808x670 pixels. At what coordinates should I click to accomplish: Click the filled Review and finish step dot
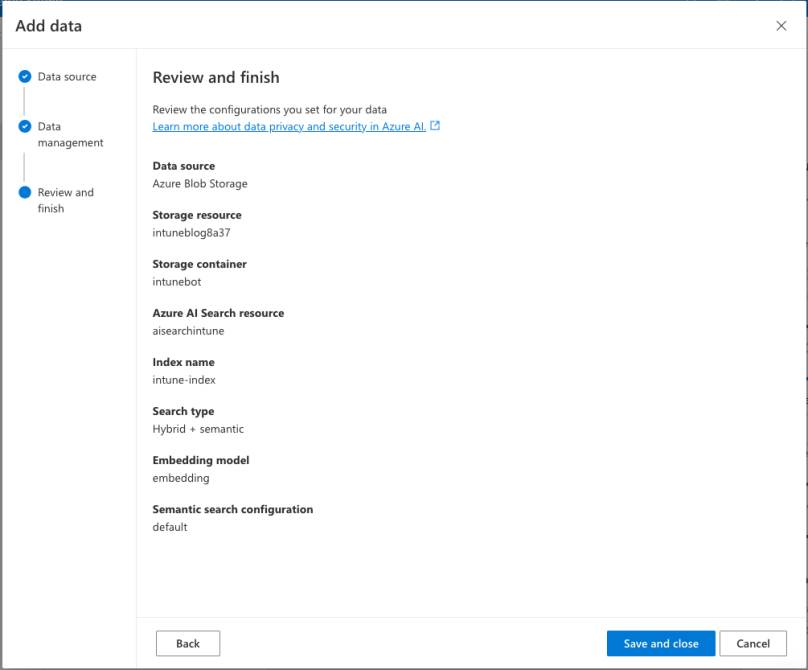point(25,192)
